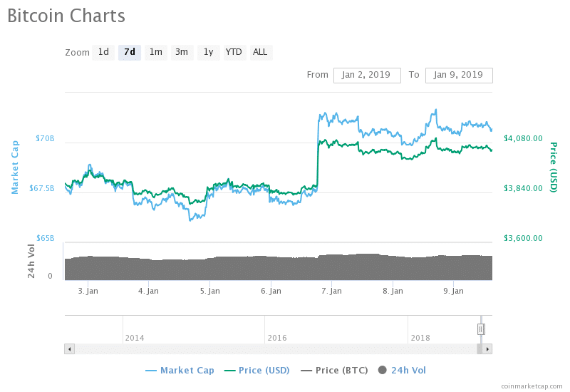Click the 2018 label in navigator
Image resolution: width=570 pixels, height=392 pixels.
(420, 338)
